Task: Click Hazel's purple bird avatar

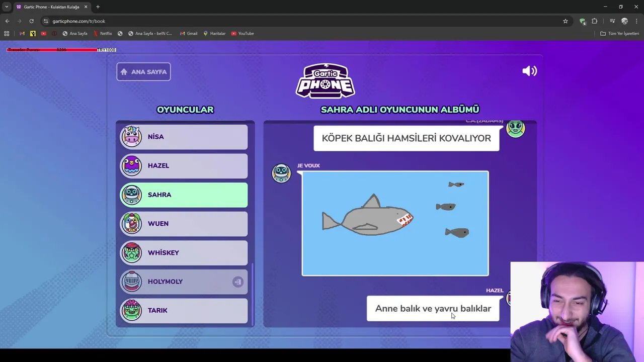Action: 131,166
